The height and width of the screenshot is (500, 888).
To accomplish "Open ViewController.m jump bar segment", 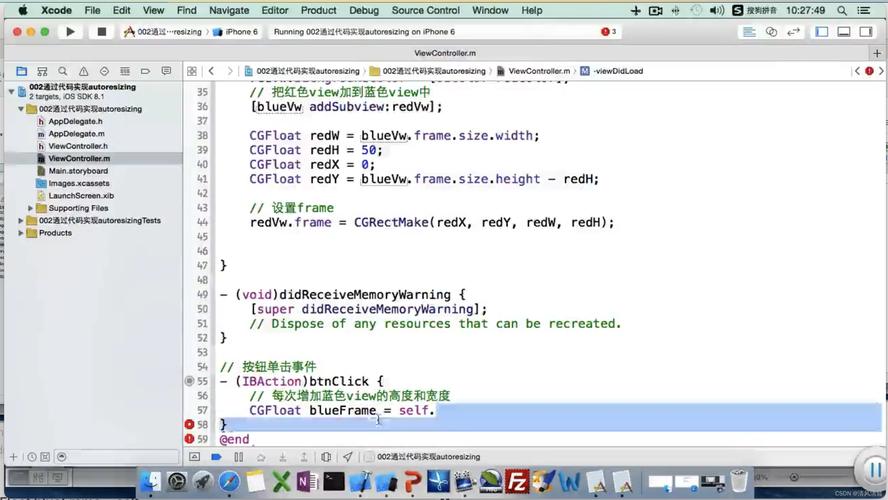I will (533, 71).
